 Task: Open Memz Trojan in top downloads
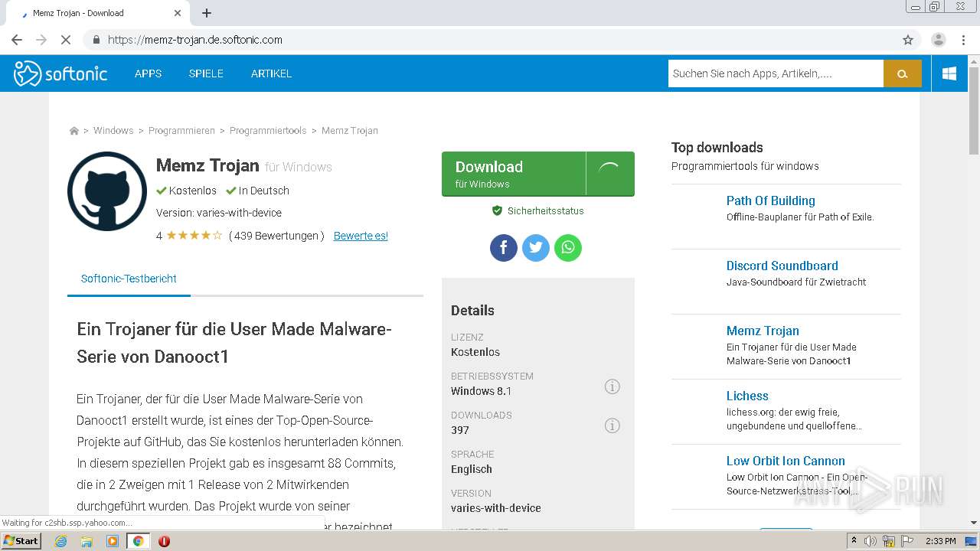click(763, 331)
